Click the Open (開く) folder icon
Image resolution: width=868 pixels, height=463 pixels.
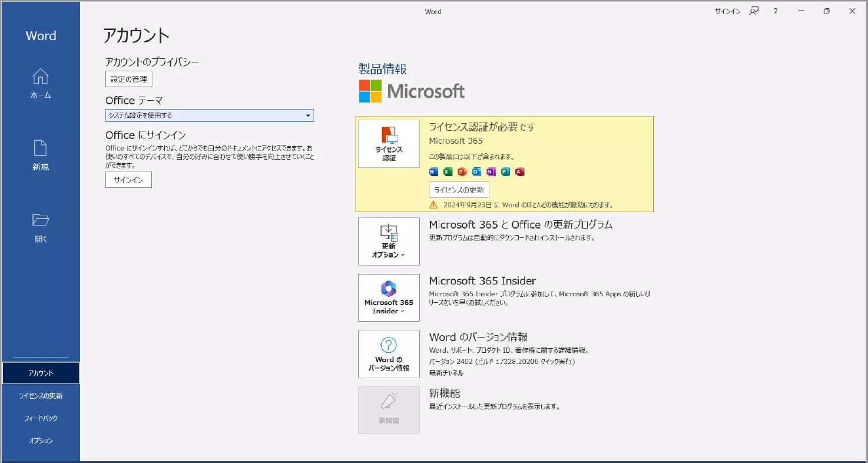tap(41, 220)
